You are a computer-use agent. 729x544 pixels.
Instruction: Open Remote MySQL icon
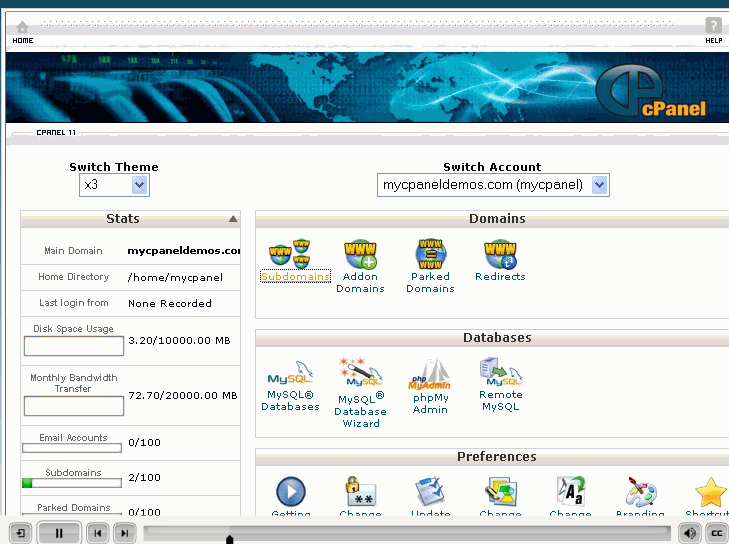[x=501, y=372]
